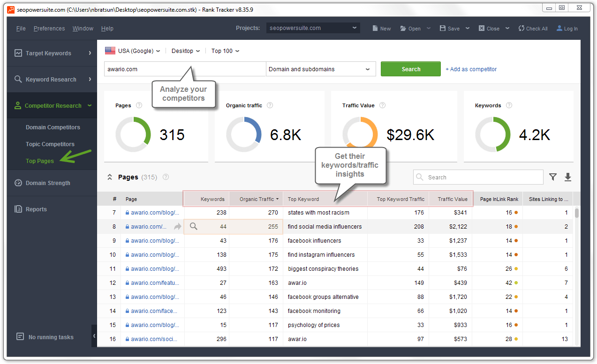
Task: Click the download export icon
Action: click(568, 177)
